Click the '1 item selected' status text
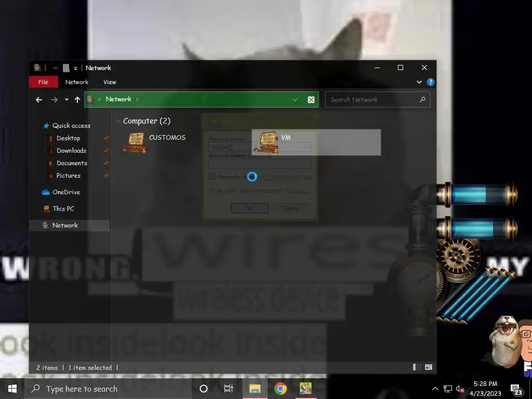Viewport: 532px width, 399px height. [90, 368]
